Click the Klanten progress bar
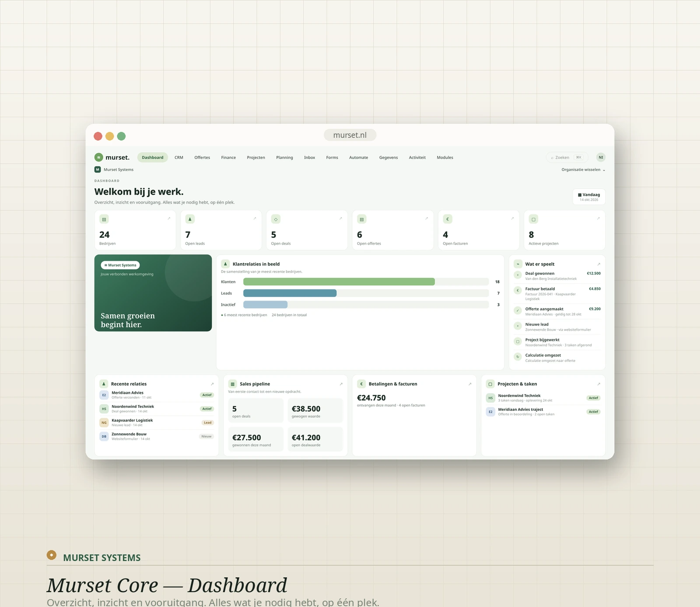 (x=366, y=282)
